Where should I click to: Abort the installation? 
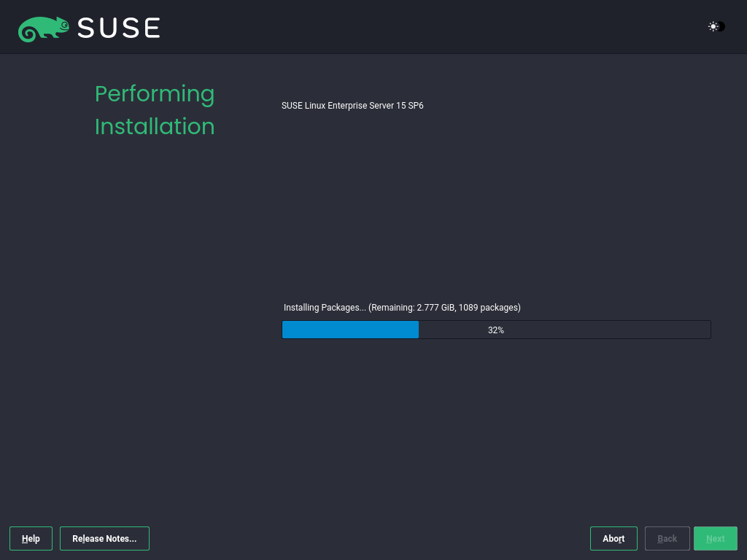click(614, 538)
